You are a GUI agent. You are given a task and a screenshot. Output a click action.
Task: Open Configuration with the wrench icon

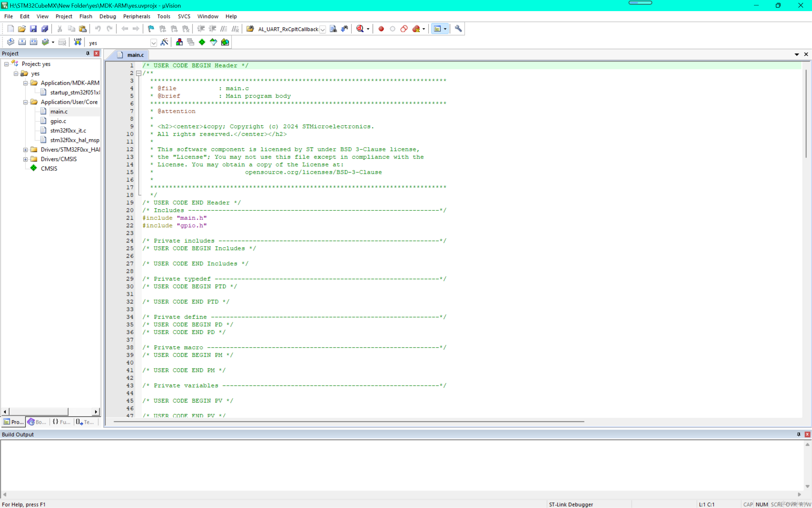(x=458, y=29)
